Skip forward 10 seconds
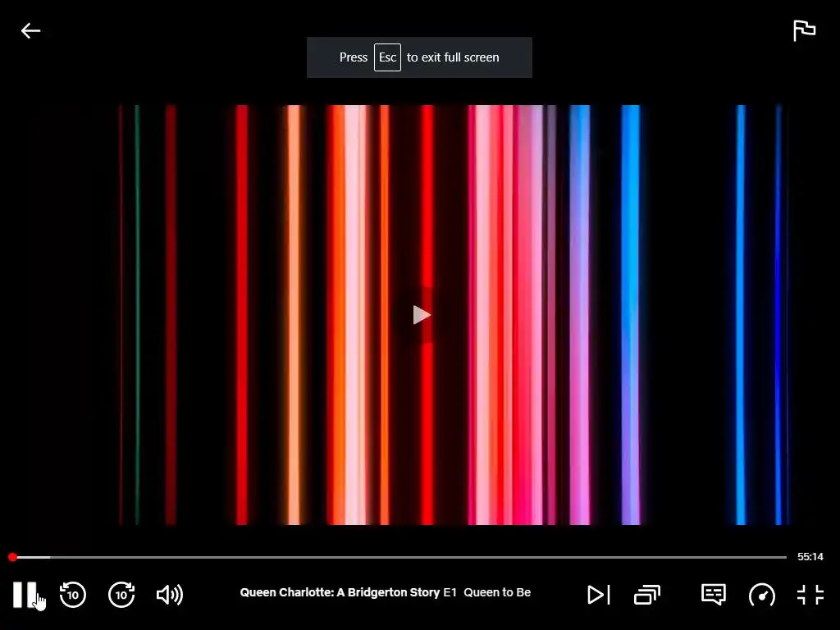This screenshot has height=630, width=840. coord(121,595)
